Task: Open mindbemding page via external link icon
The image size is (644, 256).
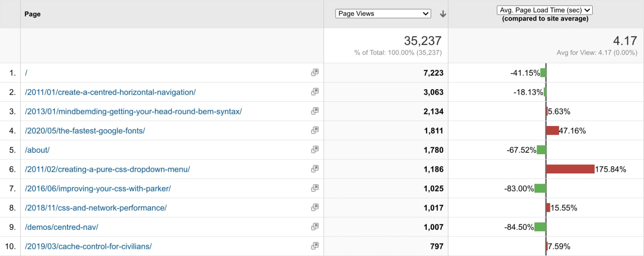Action: (314, 111)
